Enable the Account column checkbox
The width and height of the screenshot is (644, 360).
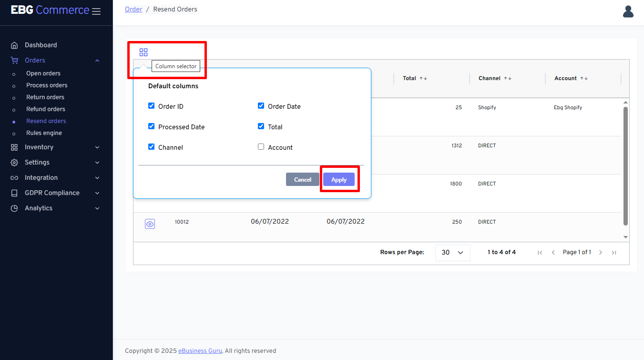(261, 147)
